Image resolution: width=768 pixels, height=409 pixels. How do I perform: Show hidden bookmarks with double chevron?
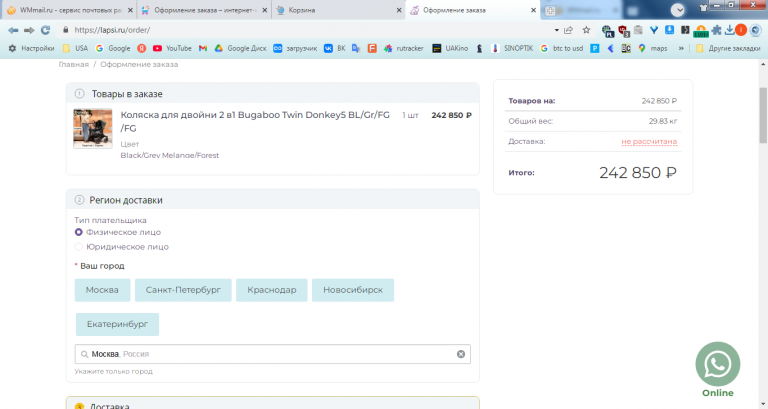click(681, 48)
